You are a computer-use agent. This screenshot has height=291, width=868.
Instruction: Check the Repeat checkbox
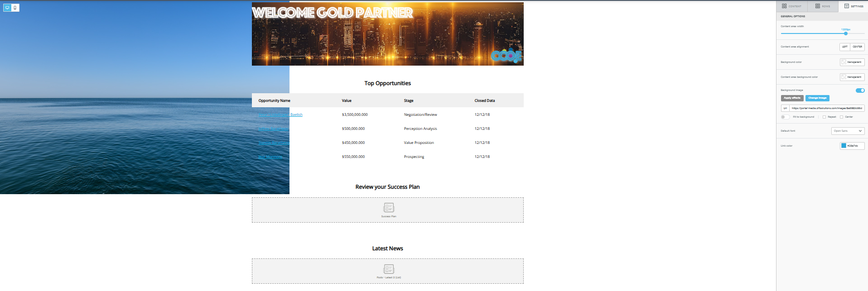tap(824, 117)
